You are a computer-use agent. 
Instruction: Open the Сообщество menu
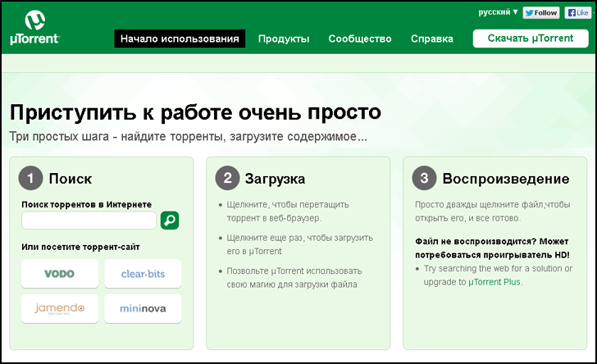pyautogui.click(x=360, y=39)
